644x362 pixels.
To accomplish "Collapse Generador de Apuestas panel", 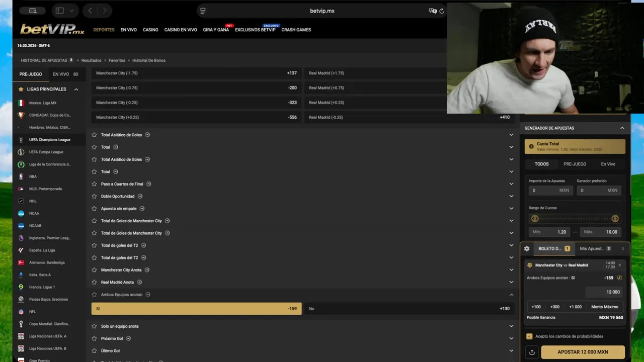I will coord(622,128).
